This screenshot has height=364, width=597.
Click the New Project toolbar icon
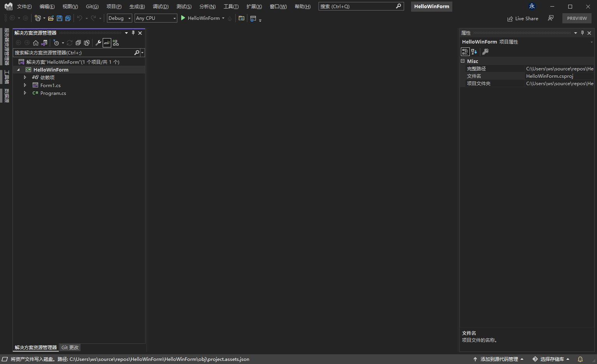click(x=38, y=18)
